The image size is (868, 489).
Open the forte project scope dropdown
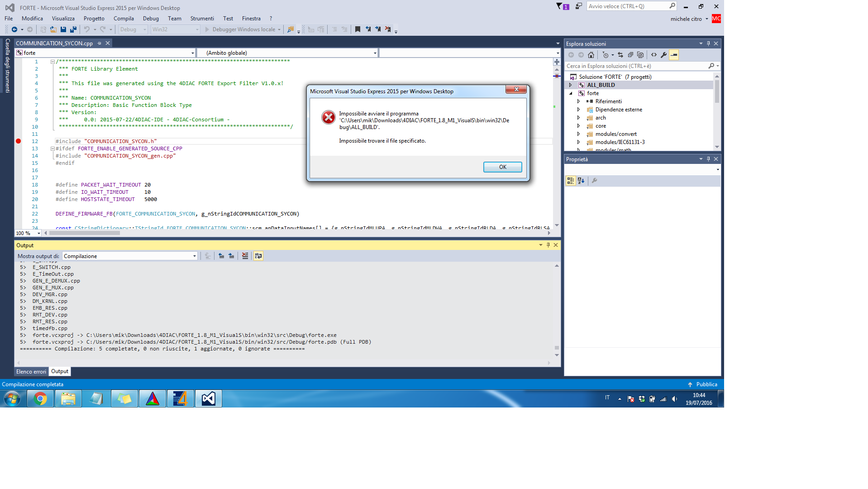point(105,53)
